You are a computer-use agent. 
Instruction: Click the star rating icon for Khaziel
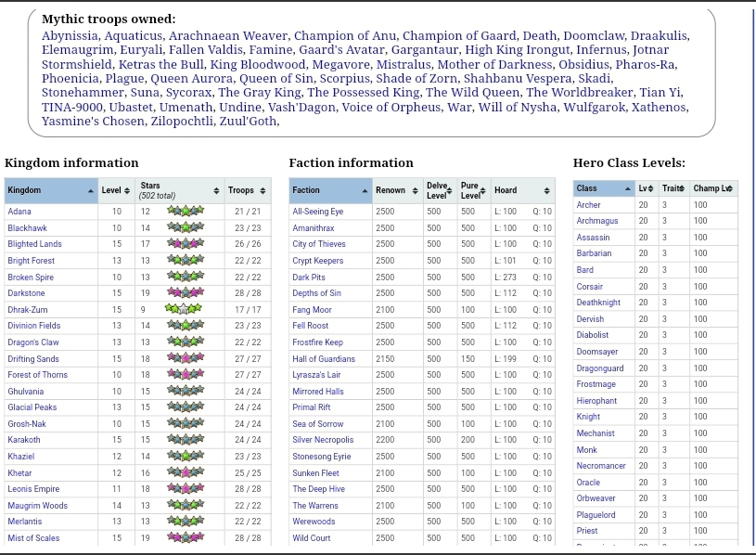pyautogui.click(x=186, y=456)
